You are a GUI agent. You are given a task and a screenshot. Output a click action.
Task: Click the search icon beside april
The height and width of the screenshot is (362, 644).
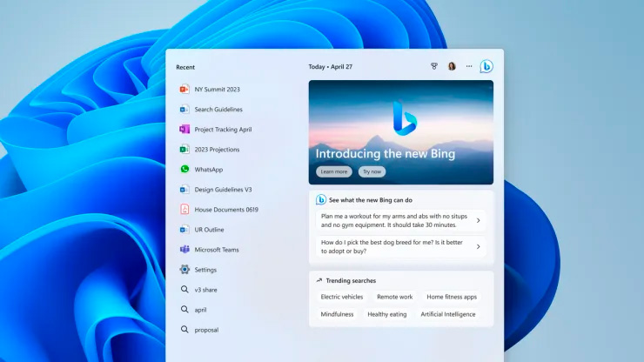(184, 310)
